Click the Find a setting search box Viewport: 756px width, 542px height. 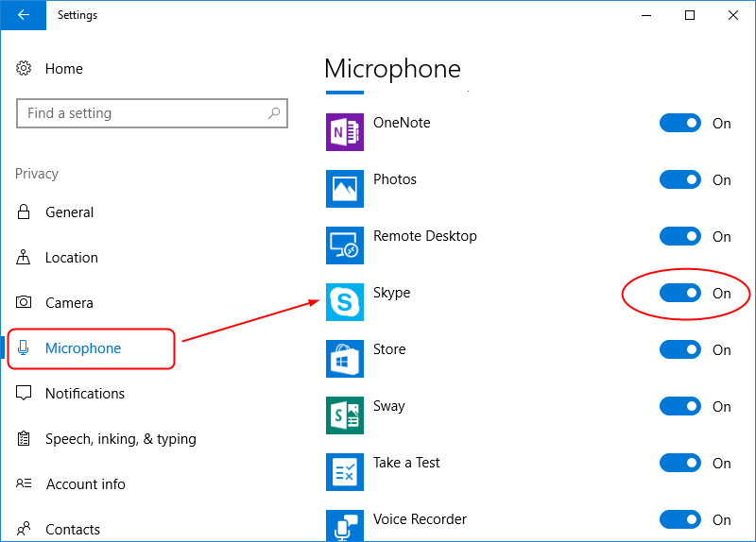[x=152, y=113]
